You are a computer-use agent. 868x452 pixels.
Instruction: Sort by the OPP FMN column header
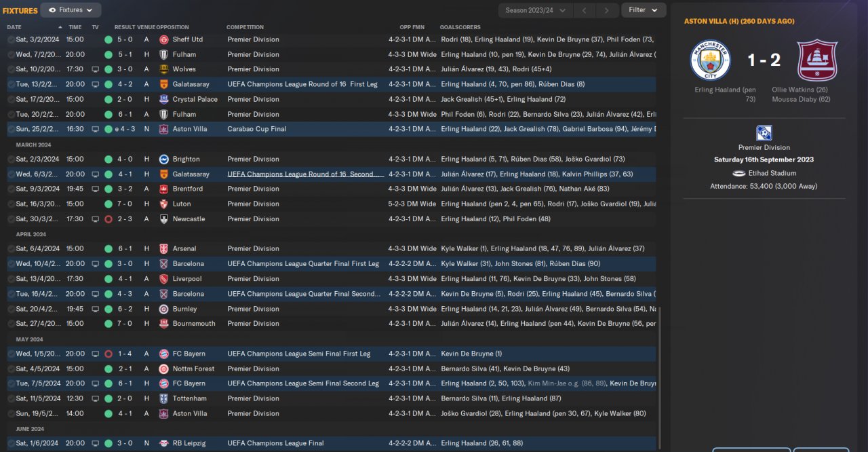pos(412,27)
